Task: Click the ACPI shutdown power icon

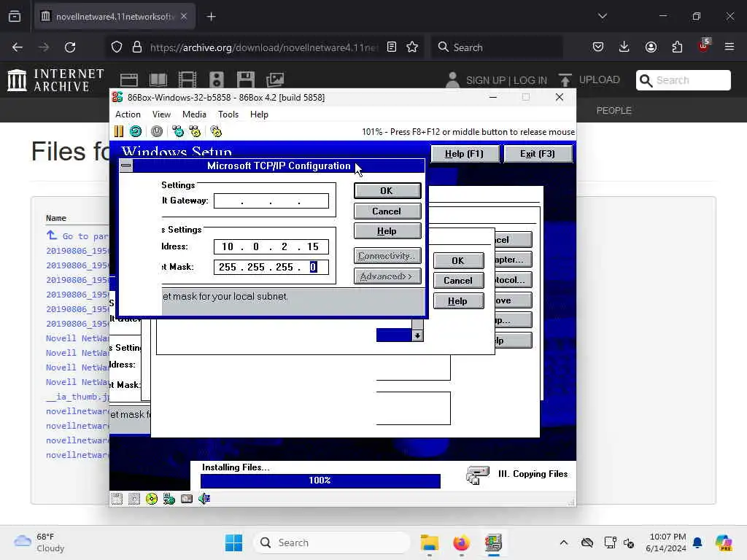Action: 157,131
